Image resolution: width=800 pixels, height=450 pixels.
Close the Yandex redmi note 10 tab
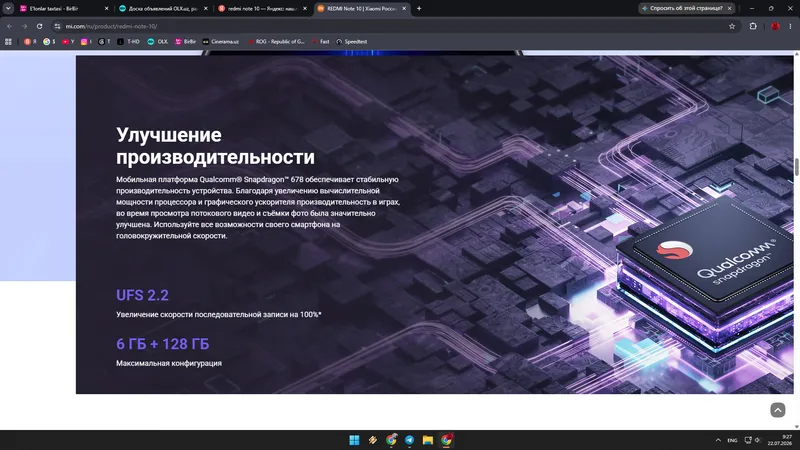pos(305,8)
